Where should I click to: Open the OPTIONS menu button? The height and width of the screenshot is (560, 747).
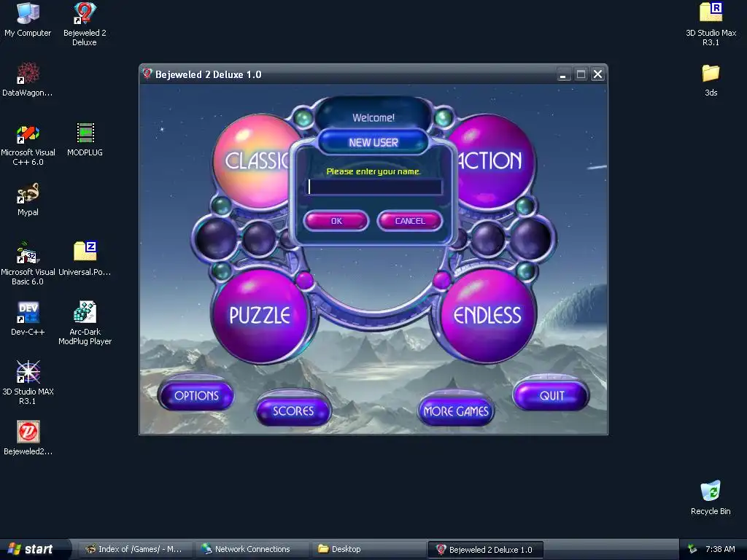tap(196, 396)
